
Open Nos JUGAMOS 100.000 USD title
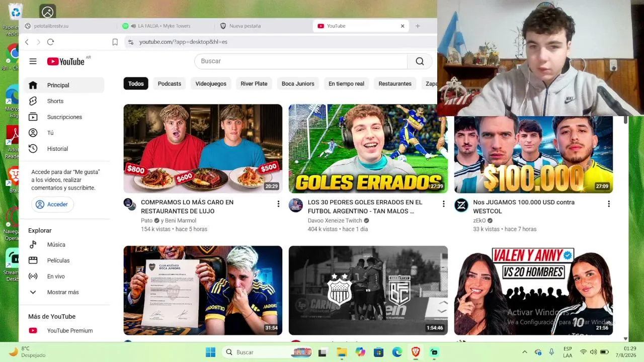click(523, 207)
